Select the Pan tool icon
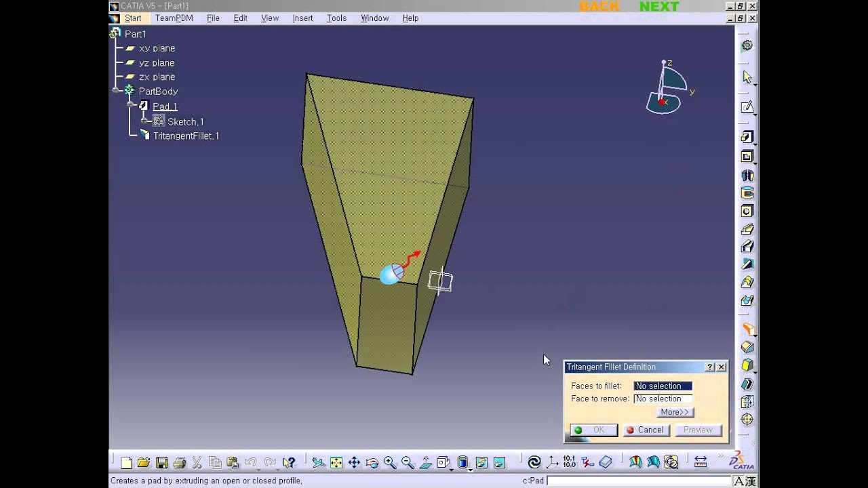Image resolution: width=868 pixels, height=488 pixels. [354, 463]
